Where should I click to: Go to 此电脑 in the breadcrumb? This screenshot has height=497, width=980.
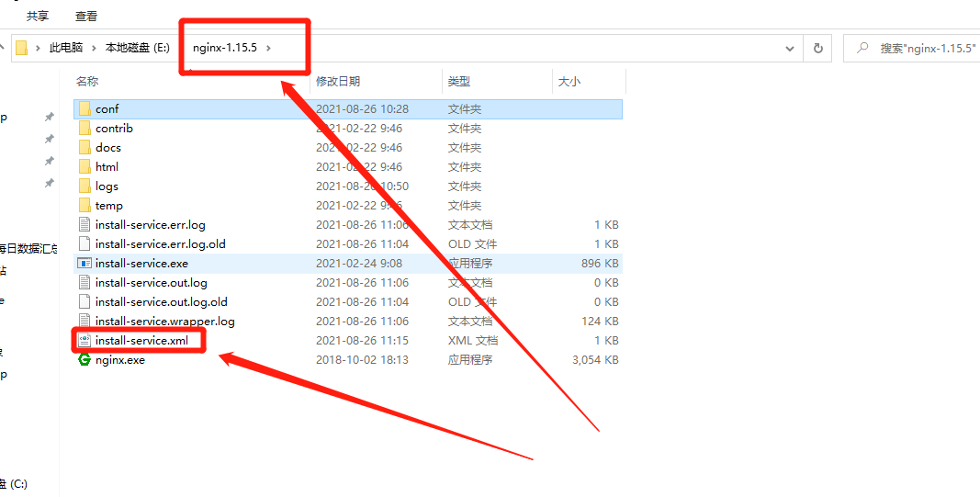[66, 48]
